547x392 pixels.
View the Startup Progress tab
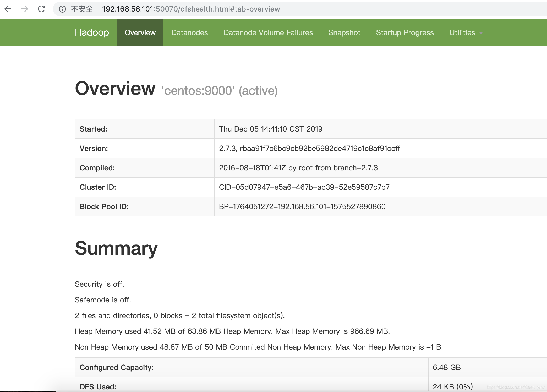405,32
